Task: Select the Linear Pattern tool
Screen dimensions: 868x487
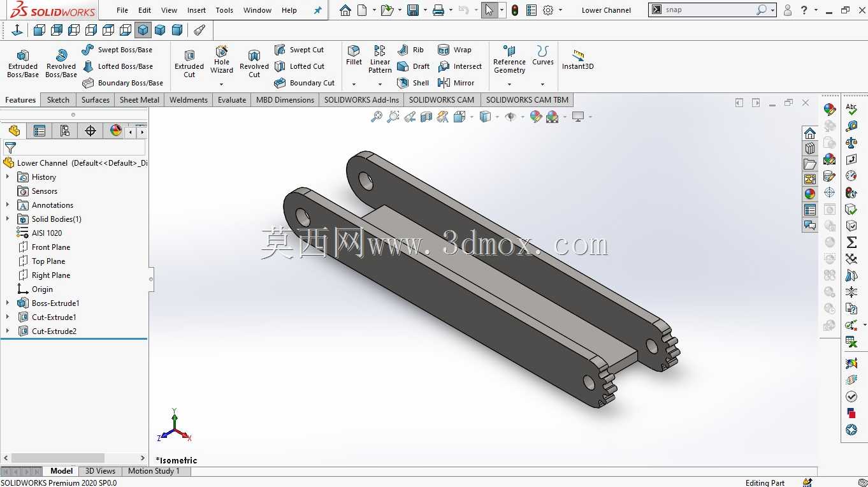Action: coord(380,59)
